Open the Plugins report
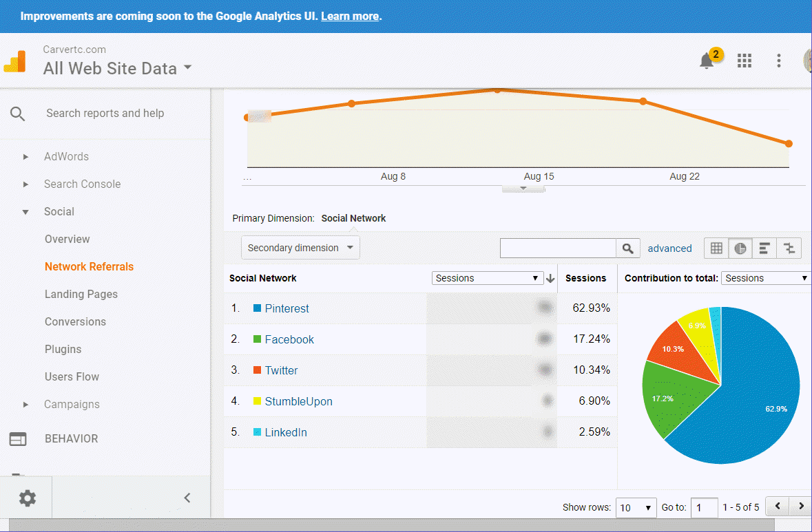 point(63,350)
